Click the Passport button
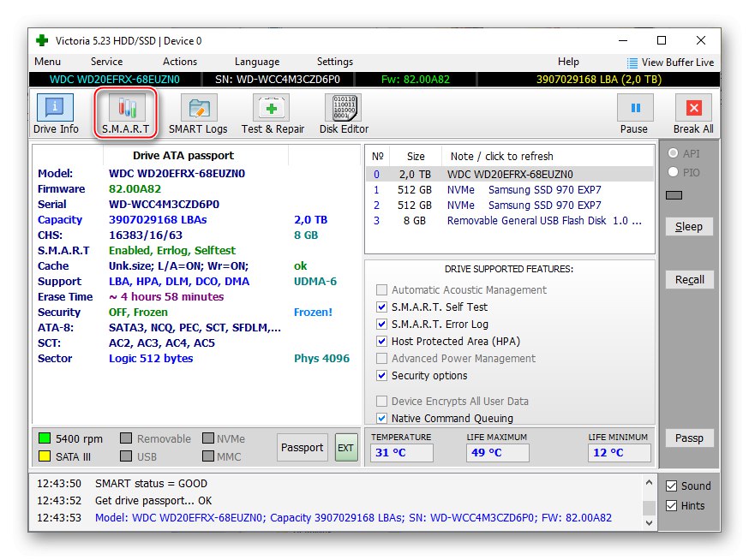Screen dimensions: 749x560 click(302, 447)
